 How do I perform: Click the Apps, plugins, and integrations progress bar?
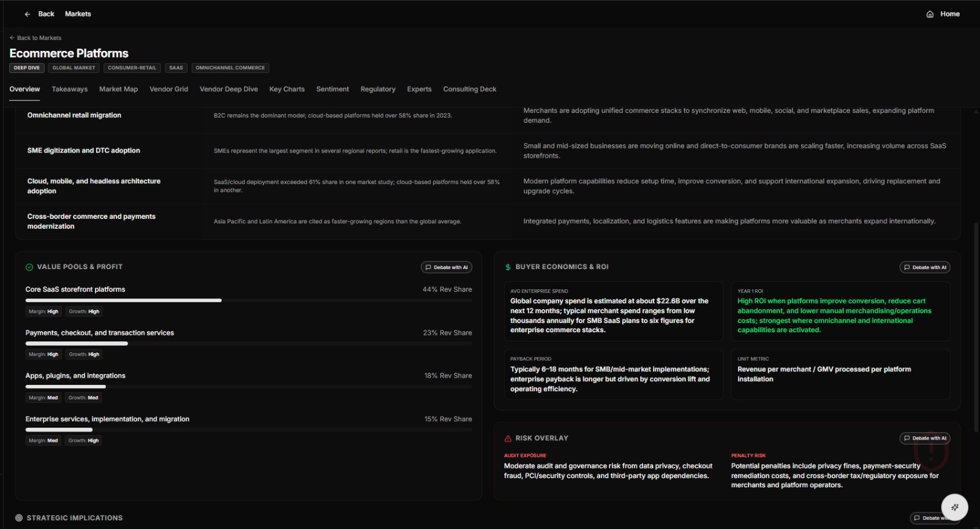(x=249, y=387)
